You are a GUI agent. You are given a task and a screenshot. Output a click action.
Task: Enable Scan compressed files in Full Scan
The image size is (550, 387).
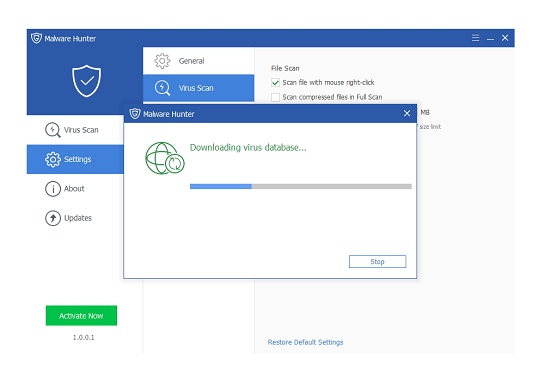(275, 97)
